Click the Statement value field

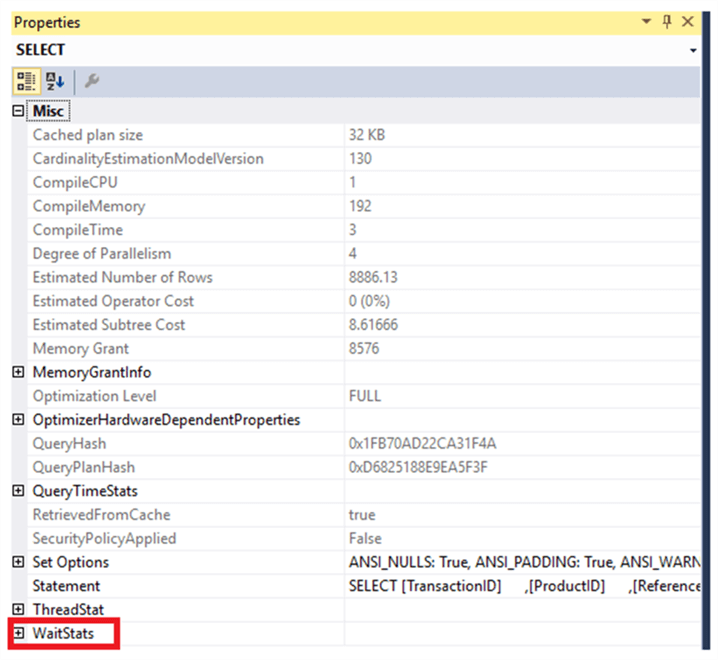coord(520,586)
